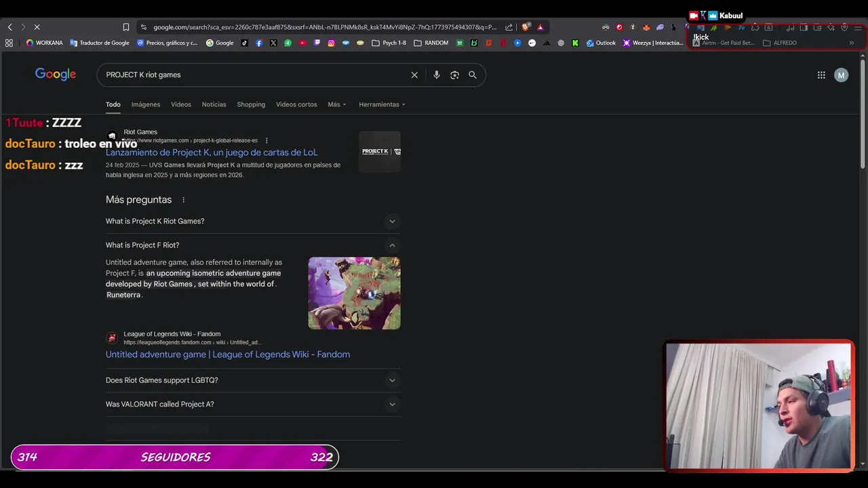
Task: Open 'Lanzamiento de Project K' result link
Action: click(x=212, y=152)
